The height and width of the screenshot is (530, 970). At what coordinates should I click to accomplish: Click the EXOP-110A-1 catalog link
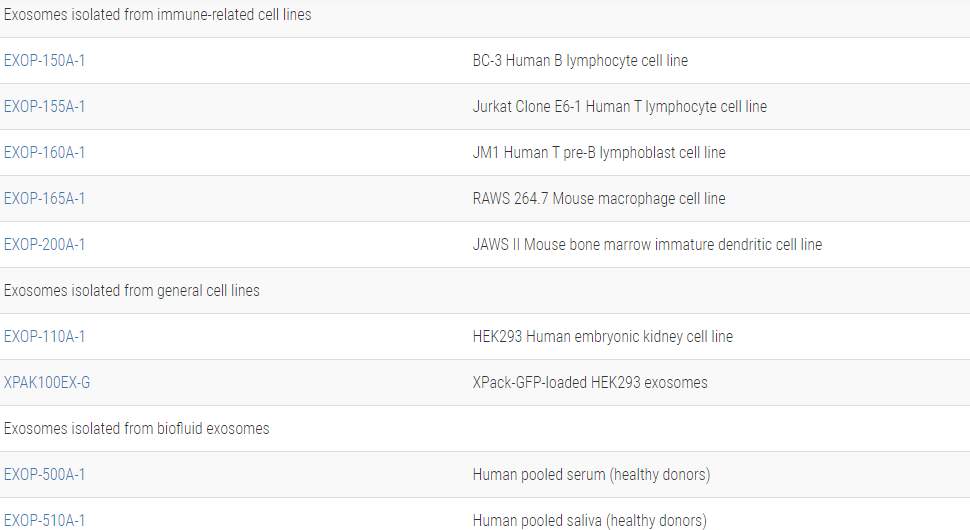tap(45, 337)
